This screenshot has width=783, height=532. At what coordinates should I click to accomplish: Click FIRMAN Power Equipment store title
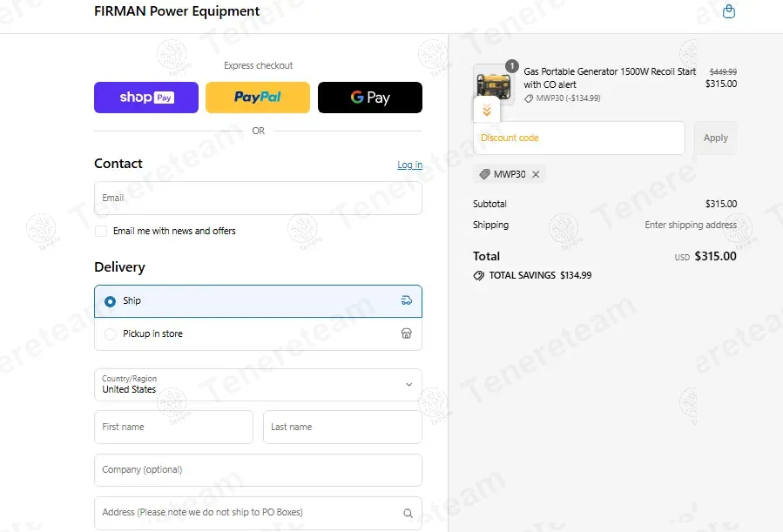click(177, 11)
